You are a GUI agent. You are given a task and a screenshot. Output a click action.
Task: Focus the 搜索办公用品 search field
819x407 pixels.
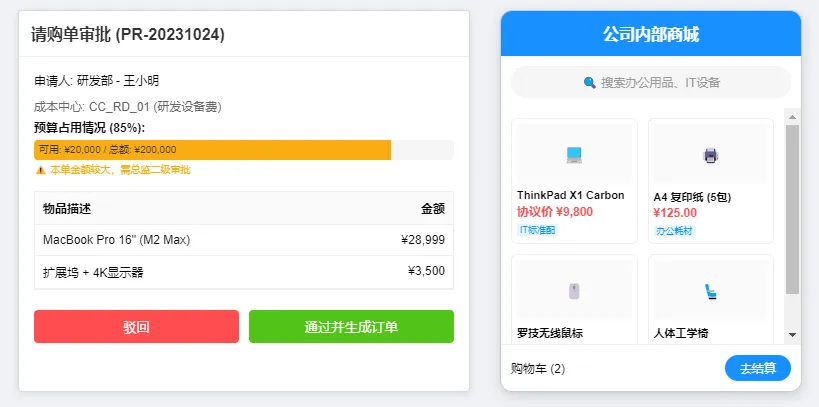coord(660,83)
